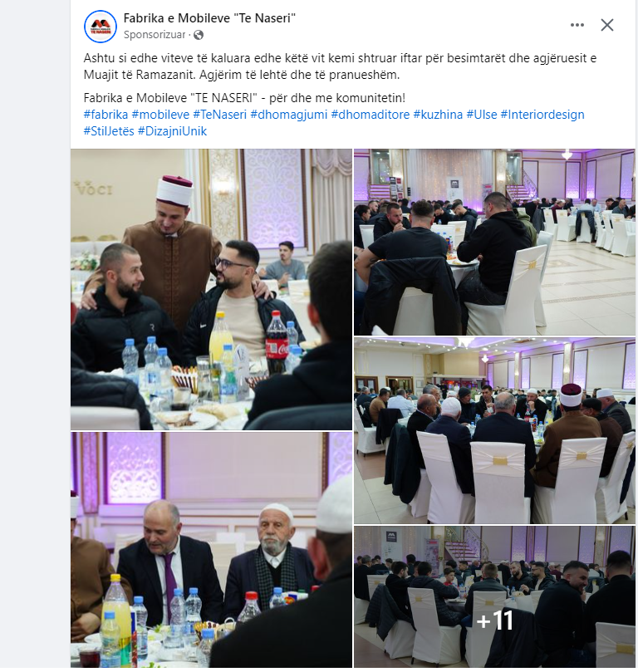Viewport: 638px width, 672px height.
Task: Open the #kuzhina hashtag
Action: click(x=438, y=115)
